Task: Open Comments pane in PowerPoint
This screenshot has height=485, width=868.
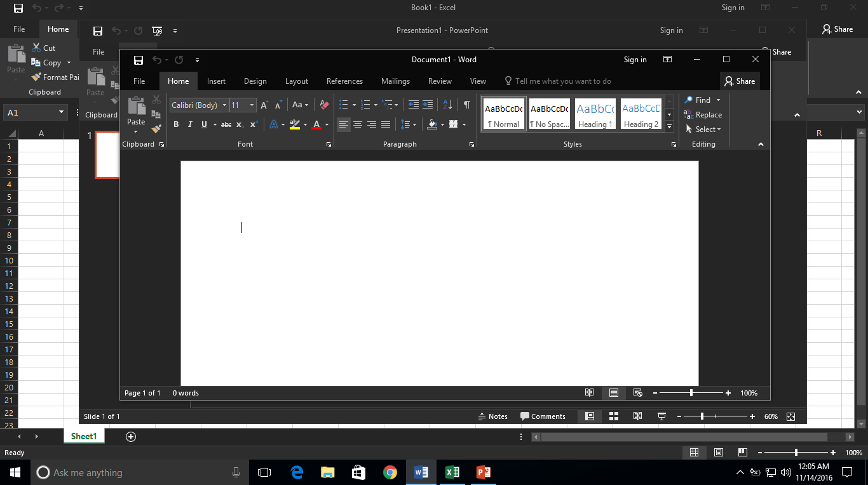Action: point(543,416)
